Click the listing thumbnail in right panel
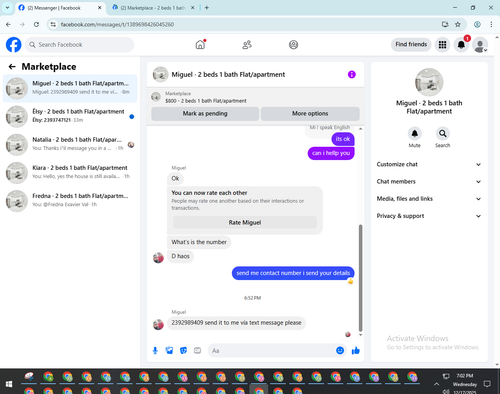The width and height of the screenshot is (500, 394). point(429,82)
